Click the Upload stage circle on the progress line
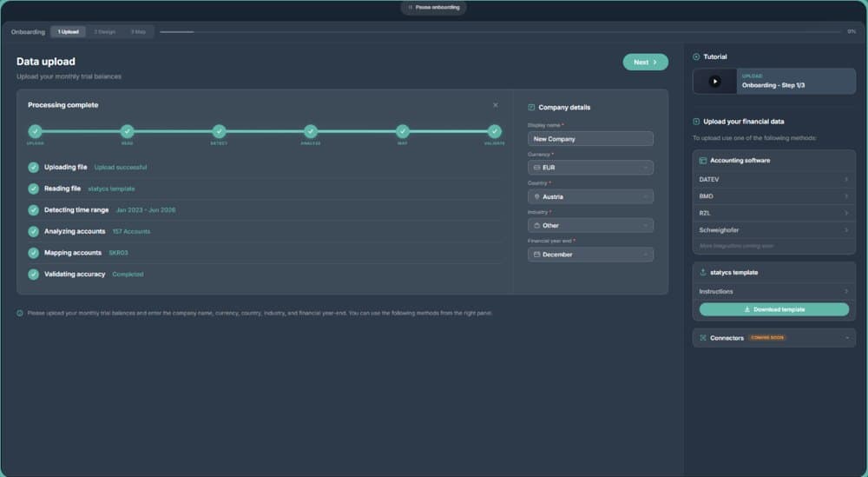Screen dimensions: 868x477 pyautogui.click(x=35, y=131)
